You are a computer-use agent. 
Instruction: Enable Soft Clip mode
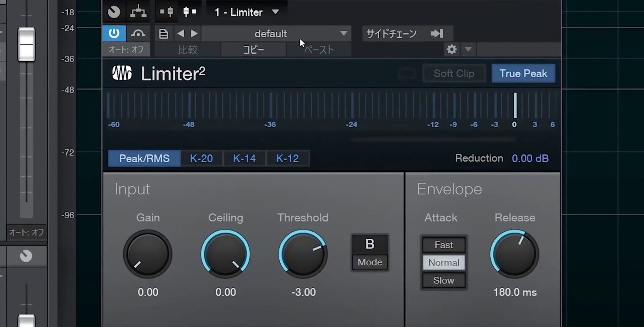tap(454, 74)
